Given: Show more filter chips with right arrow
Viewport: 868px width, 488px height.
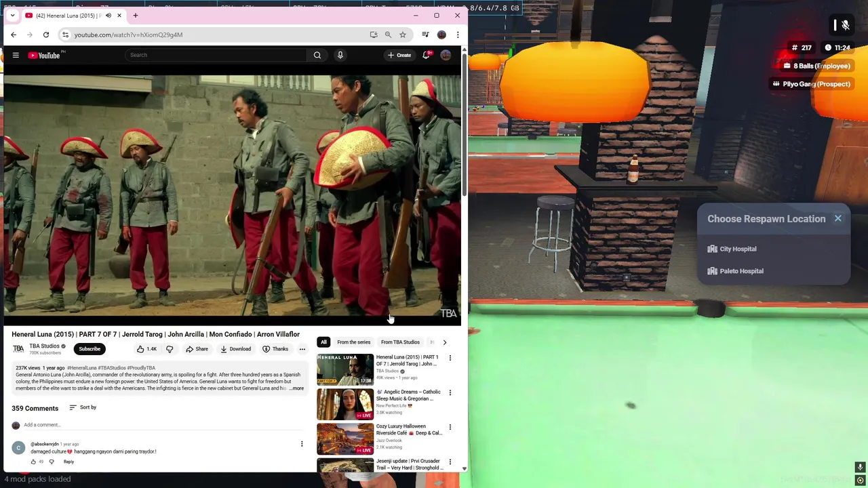Looking at the screenshot, I should pos(445,342).
